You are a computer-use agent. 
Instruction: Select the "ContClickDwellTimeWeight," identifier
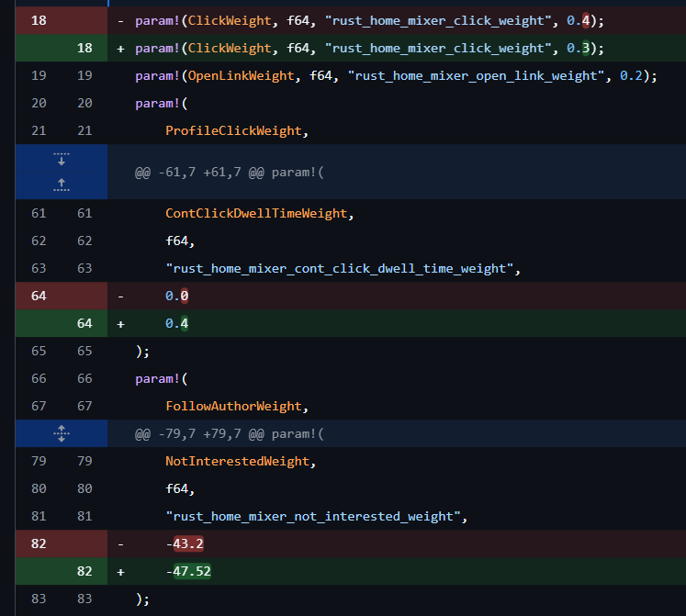260,214
